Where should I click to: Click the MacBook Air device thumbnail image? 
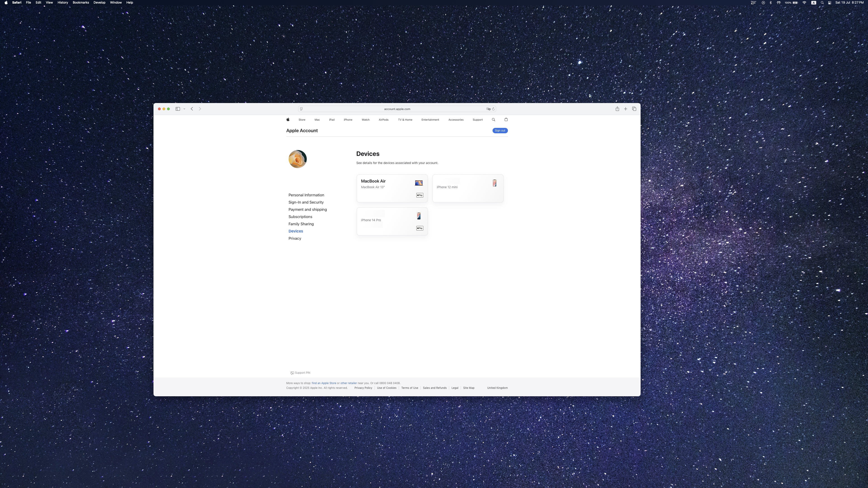tap(419, 183)
